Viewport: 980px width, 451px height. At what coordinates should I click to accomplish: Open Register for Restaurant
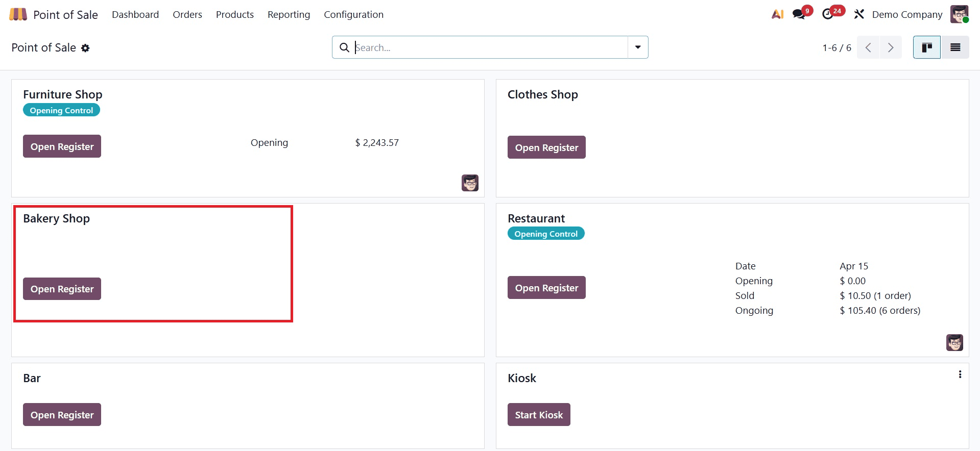[x=546, y=288]
